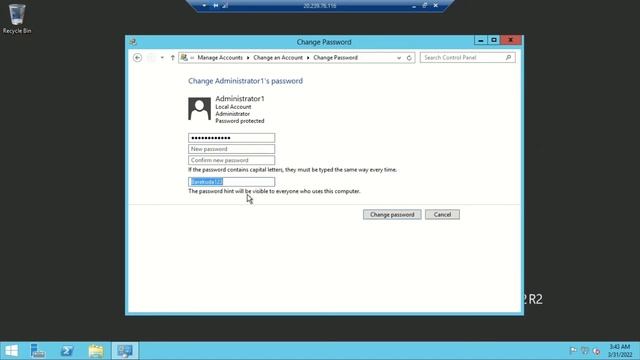Click the window title bar icon

133,42
